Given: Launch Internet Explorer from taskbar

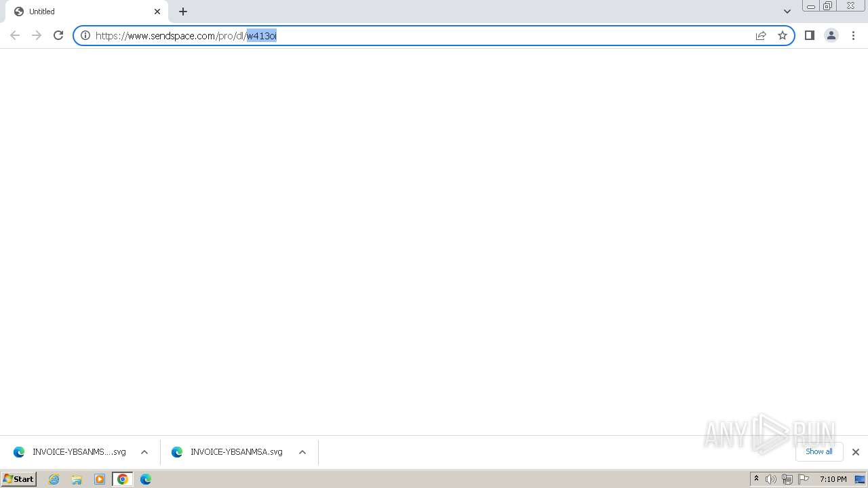Looking at the screenshot, I should [54, 479].
